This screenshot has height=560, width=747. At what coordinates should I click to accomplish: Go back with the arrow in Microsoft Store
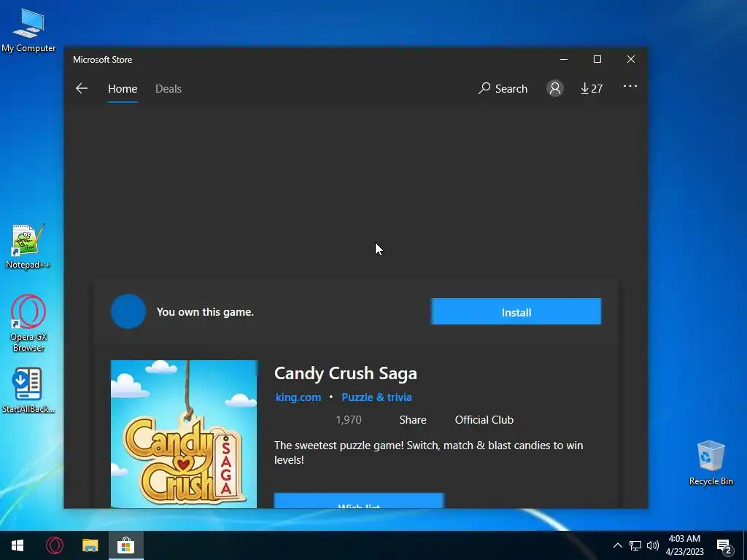tap(82, 88)
